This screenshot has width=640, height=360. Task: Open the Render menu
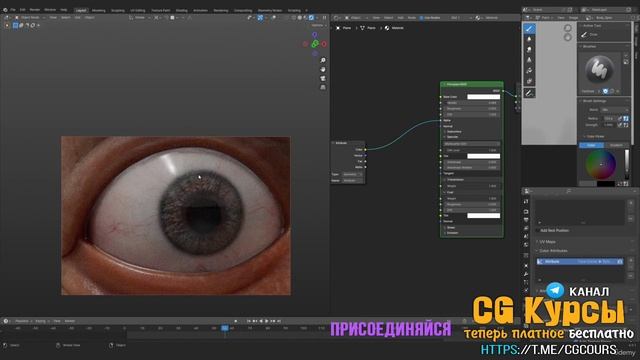pyautogui.click(x=35, y=10)
